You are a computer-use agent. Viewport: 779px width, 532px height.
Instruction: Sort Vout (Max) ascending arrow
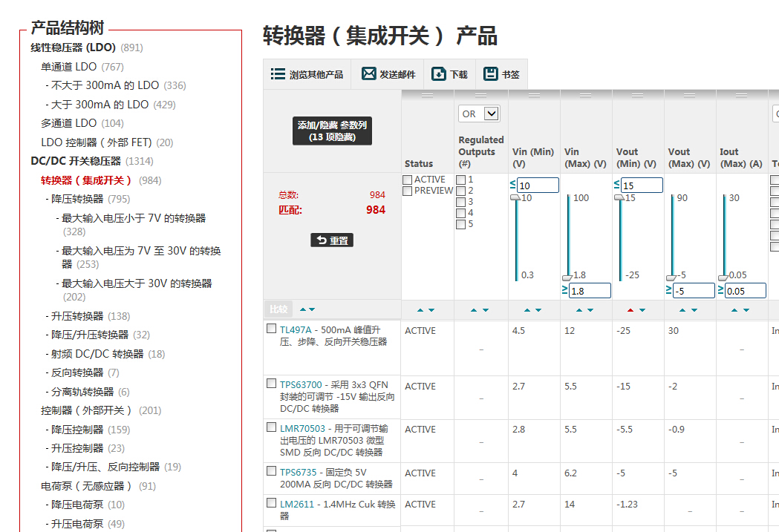pyautogui.click(x=682, y=310)
